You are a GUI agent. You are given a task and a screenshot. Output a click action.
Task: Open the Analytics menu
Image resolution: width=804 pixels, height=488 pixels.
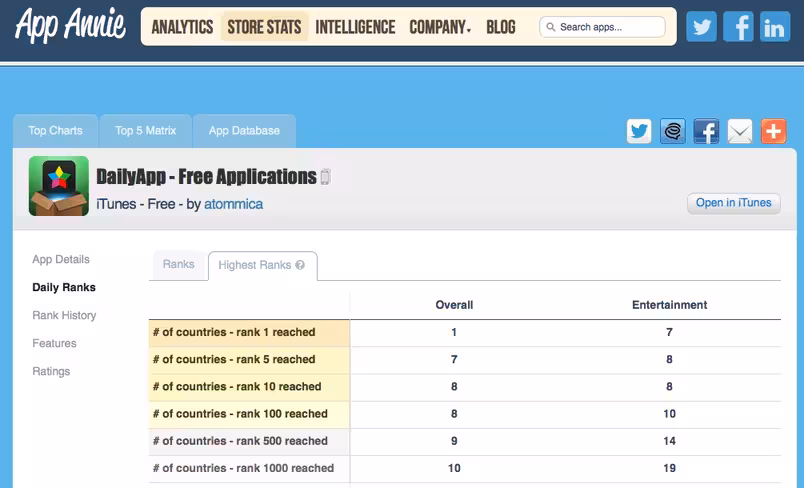tap(183, 27)
